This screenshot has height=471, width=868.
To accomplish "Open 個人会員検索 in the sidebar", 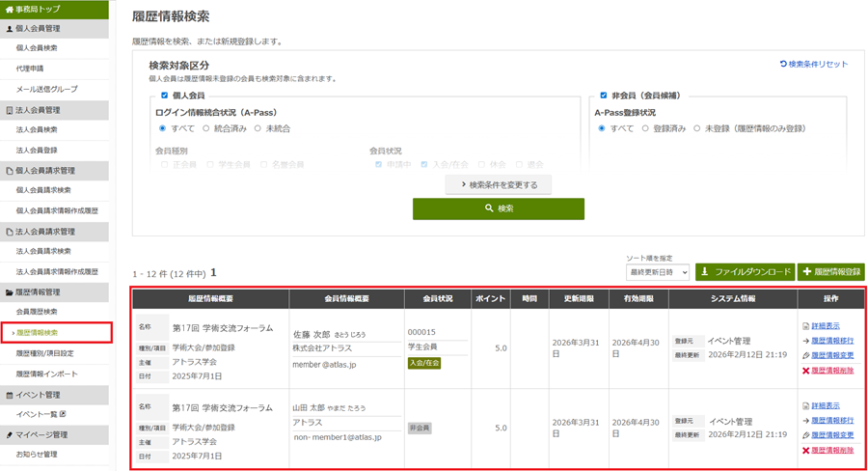I will click(x=37, y=48).
